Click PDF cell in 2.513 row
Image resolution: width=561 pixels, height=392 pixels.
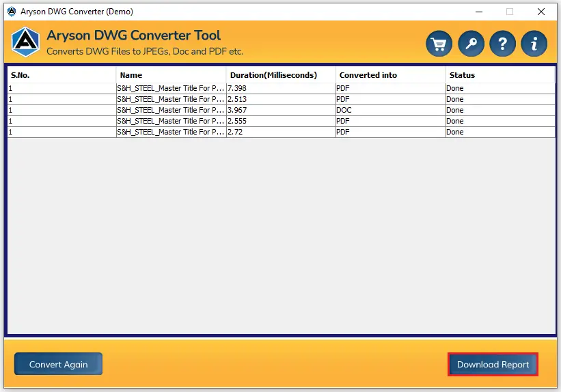click(390, 100)
